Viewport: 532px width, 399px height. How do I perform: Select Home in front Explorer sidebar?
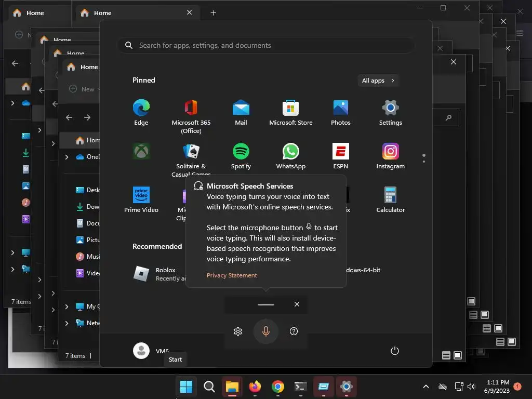click(x=80, y=140)
